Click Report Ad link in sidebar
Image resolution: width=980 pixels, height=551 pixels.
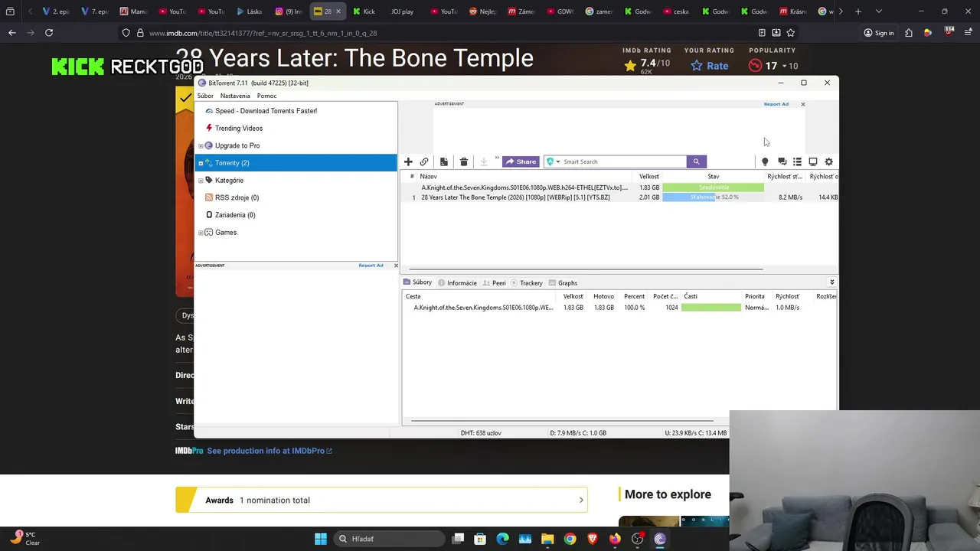371,266
